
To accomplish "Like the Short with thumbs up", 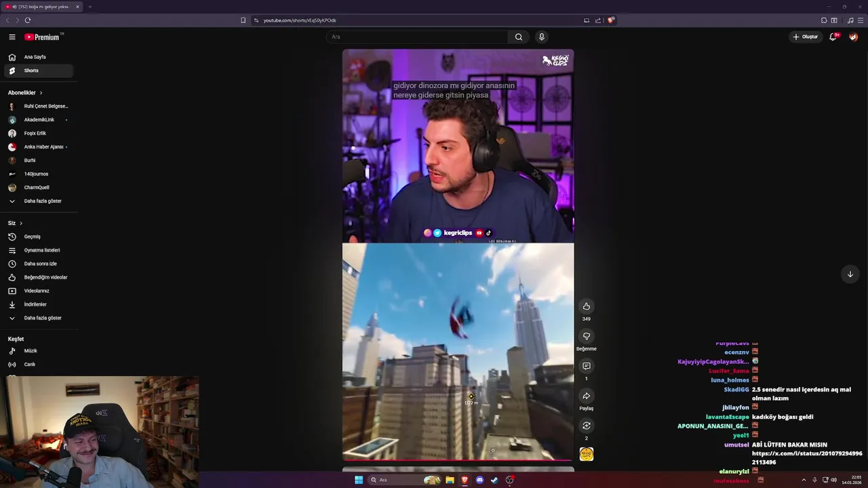I will [x=587, y=306].
